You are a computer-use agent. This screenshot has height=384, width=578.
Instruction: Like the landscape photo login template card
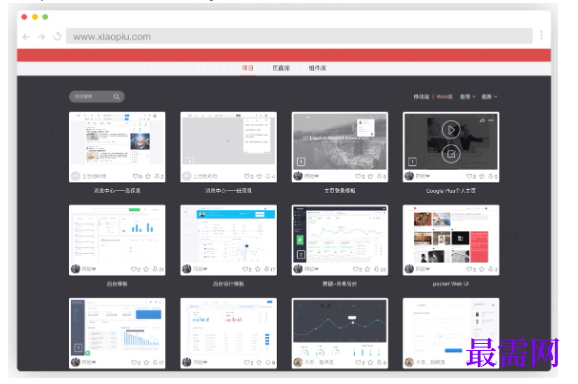click(x=358, y=177)
